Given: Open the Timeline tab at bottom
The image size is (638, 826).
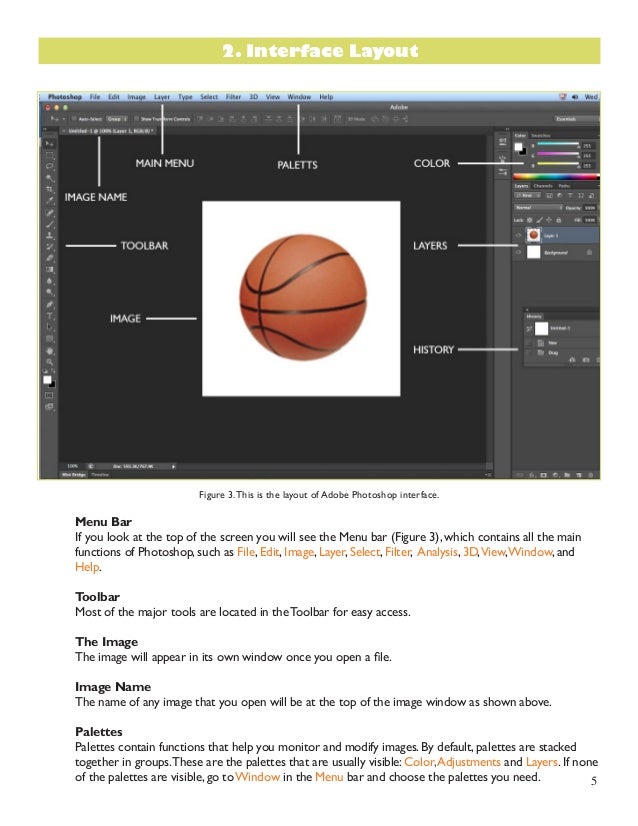Looking at the screenshot, I should [x=100, y=475].
